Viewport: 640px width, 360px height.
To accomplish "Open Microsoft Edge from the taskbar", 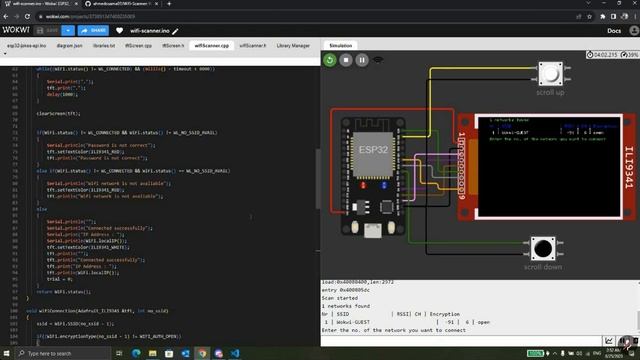I will [136, 353].
